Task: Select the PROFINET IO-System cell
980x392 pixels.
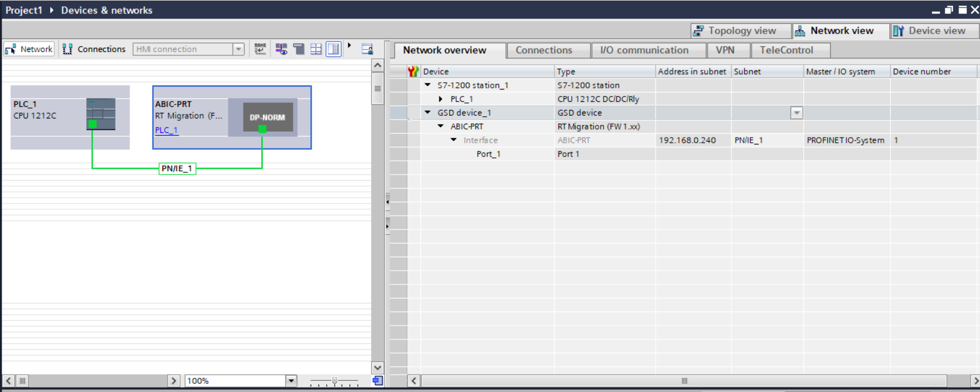Action: [x=846, y=140]
